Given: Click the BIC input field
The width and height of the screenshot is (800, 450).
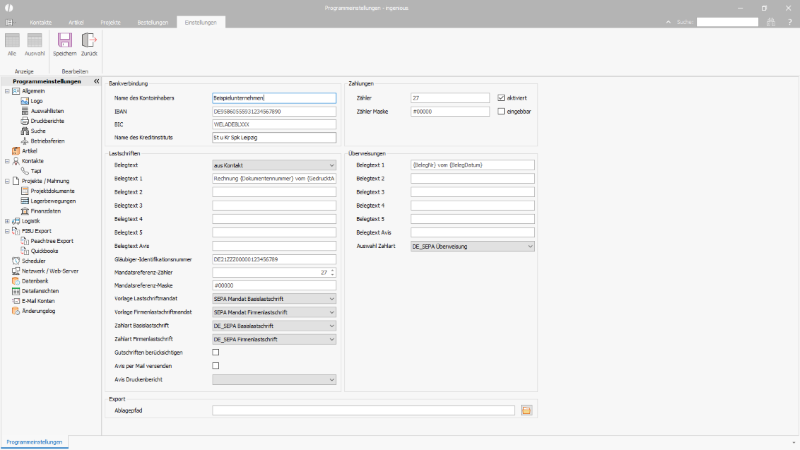Looking at the screenshot, I should tap(274, 124).
